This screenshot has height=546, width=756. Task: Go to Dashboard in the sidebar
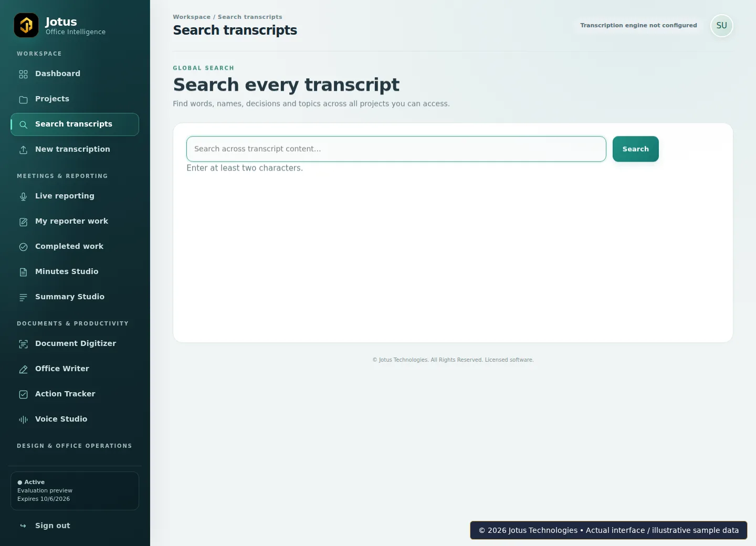(75, 74)
